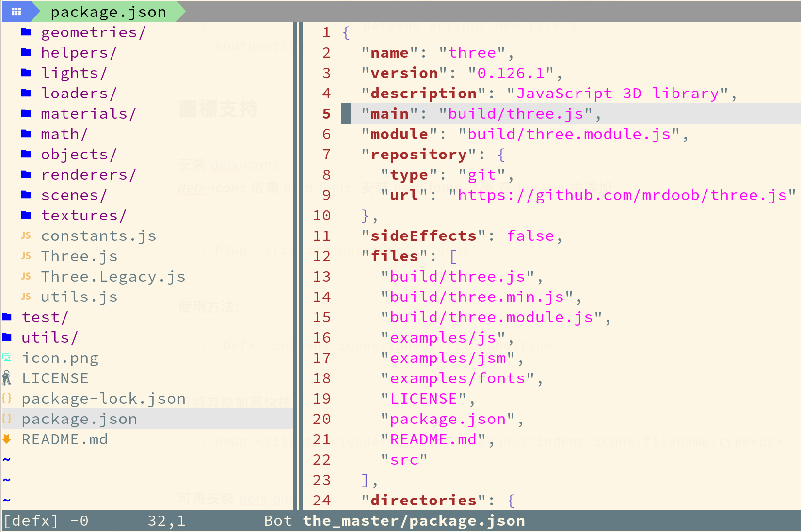
Task: Expand the renderers/ directory
Action: (88, 175)
